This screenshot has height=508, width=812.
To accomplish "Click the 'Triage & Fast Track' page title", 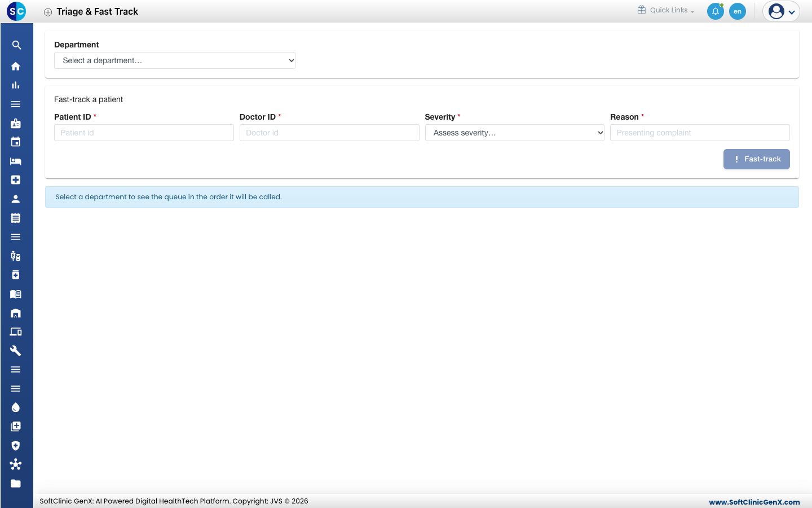I will (97, 12).
